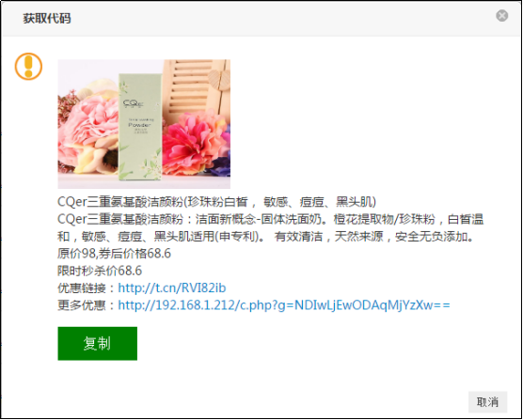Viewport: 523px width, 420px height.
Task: Click the 原价98,券后价格68.6 text line
Action: 114,254
